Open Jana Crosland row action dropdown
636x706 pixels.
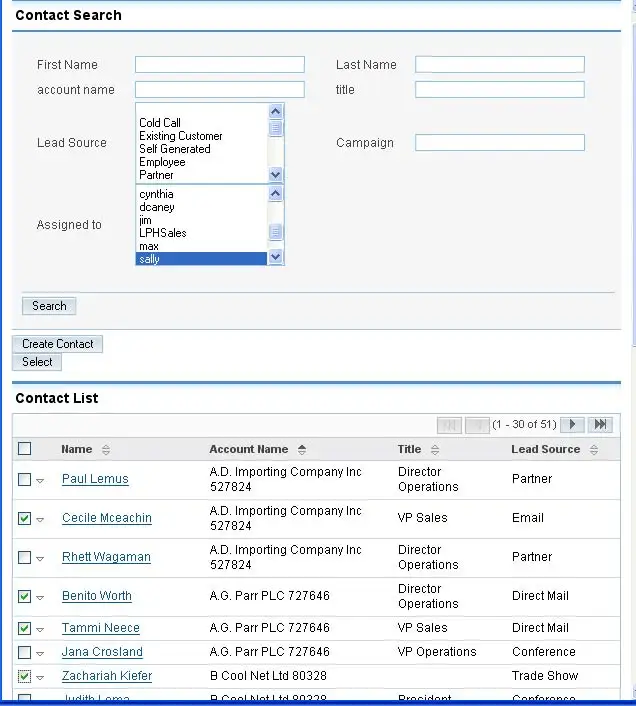pyautogui.click(x=40, y=653)
